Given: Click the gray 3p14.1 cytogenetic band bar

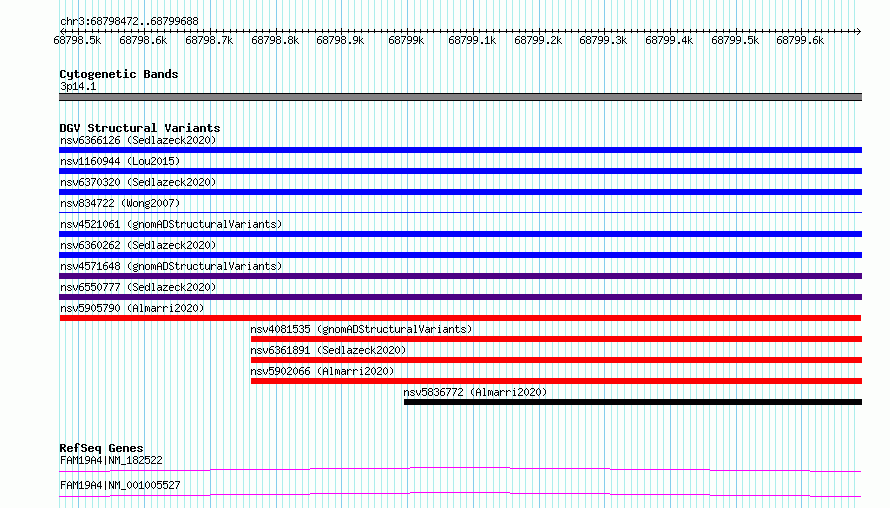Looking at the screenshot, I should click(x=460, y=97).
